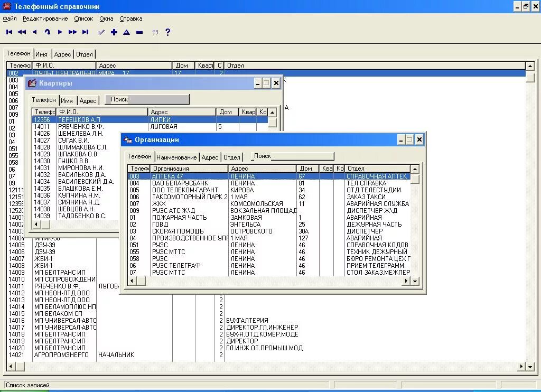
Task: Click the rewind double-arrow toolbar icon
Action: coord(22,32)
